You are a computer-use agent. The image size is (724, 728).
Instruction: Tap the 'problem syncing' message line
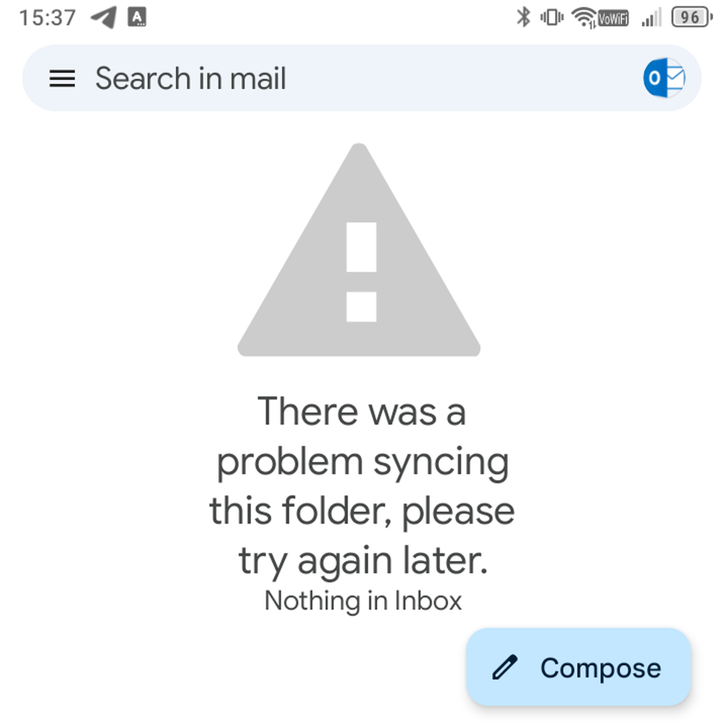[363, 463]
